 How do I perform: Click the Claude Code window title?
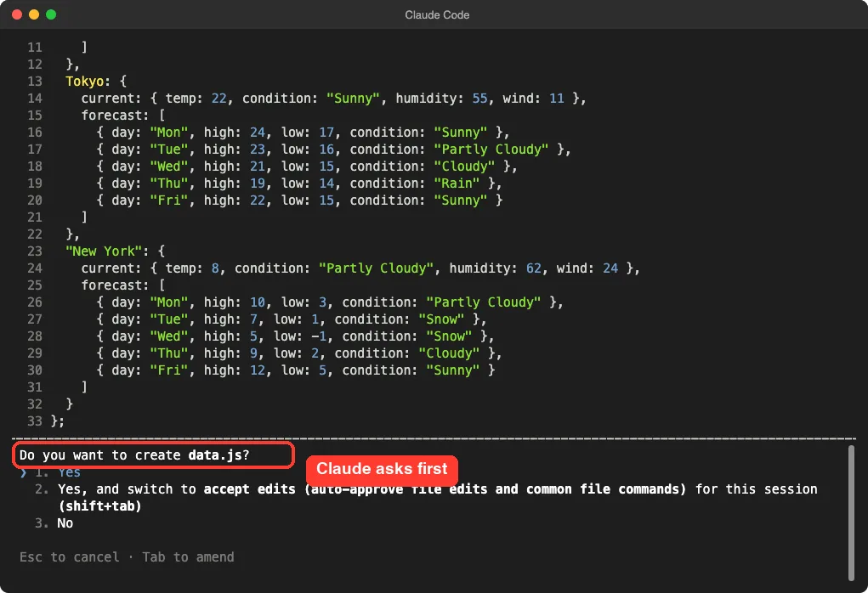437,15
